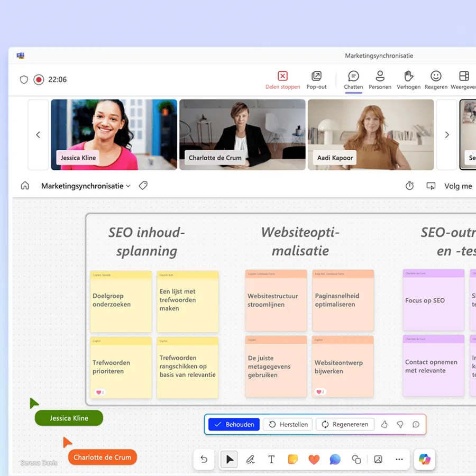Image resolution: width=476 pixels, height=476 pixels.
Task: Open the timer icon
Action: (409, 186)
